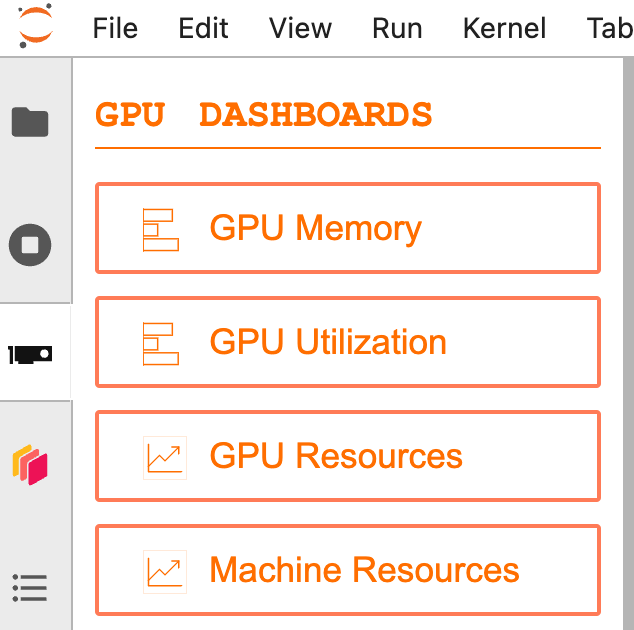Viewport: 634px width, 630px height.
Task: Open the Kernel menu
Action: click(504, 27)
